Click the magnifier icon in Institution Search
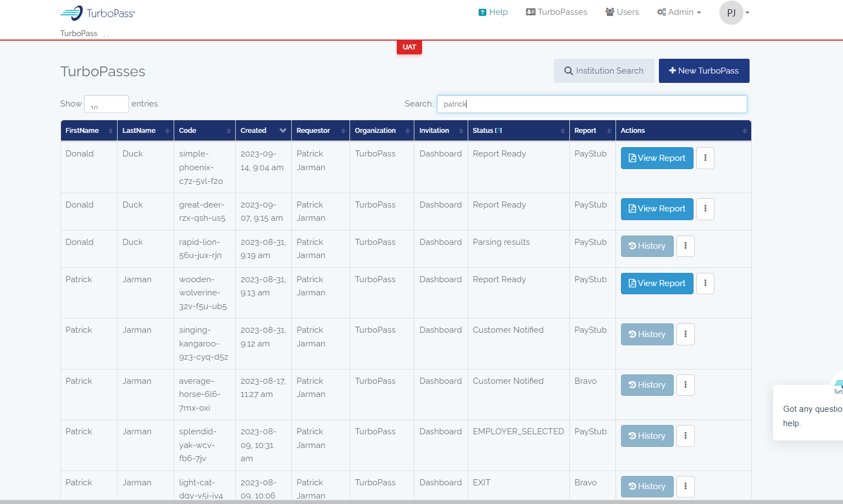This screenshot has width=843, height=504. click(x=568, y=71)
